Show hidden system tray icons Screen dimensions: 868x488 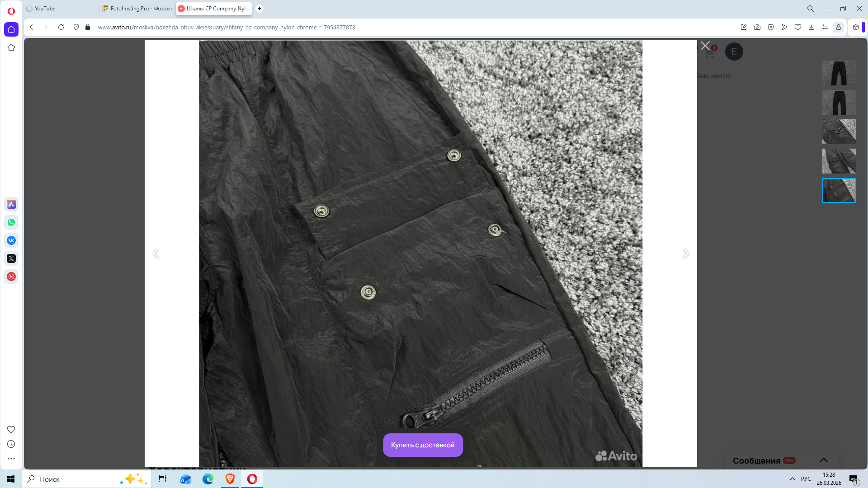(x=792, y=479)
